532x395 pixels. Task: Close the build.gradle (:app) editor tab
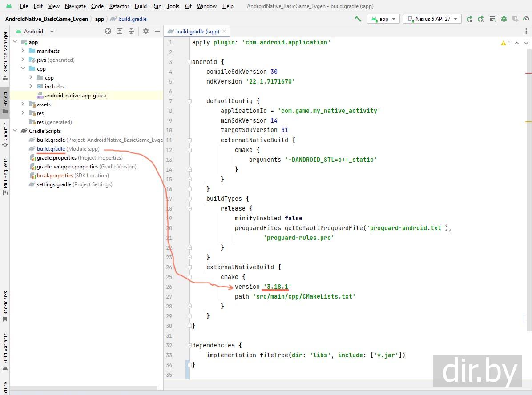(x=224, y=31)
